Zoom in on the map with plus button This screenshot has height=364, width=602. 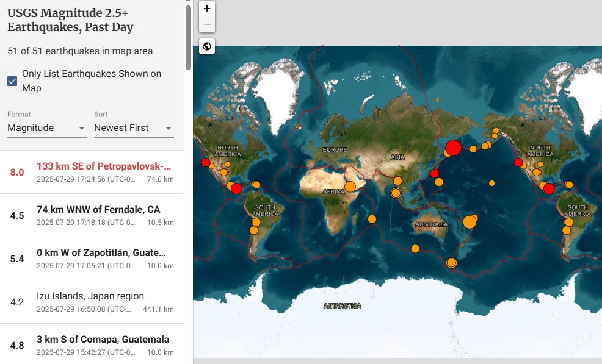click(207, 9)
